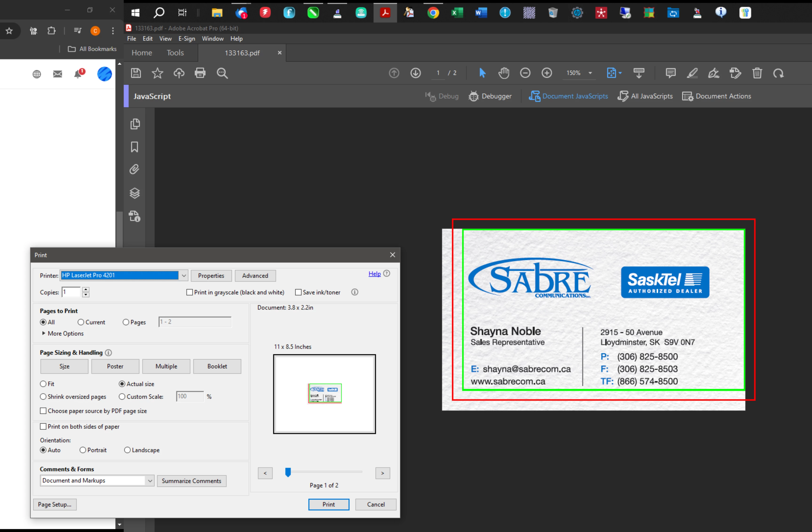Enable Print in grayscale checkbox
The height and width of the screenshot is (532, 812).
coord(190,292)
